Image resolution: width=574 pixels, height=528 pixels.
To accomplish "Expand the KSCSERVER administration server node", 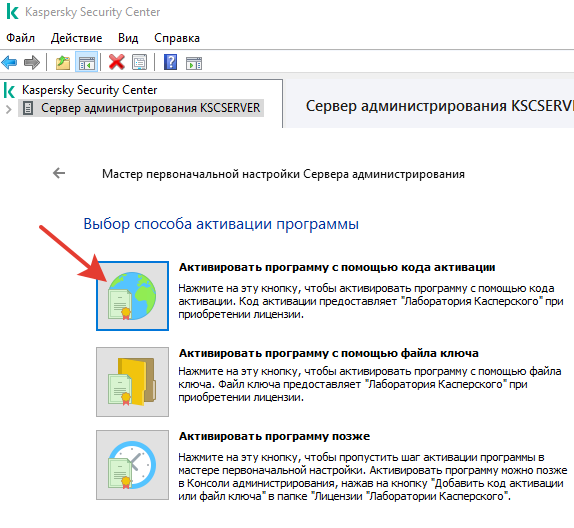I will click(8, 109).
